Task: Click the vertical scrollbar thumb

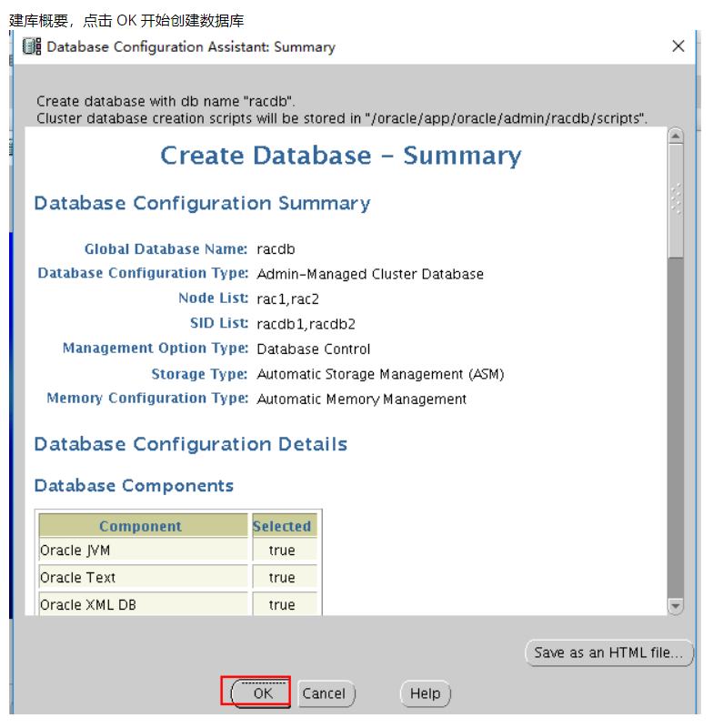Action: [676, 199]
